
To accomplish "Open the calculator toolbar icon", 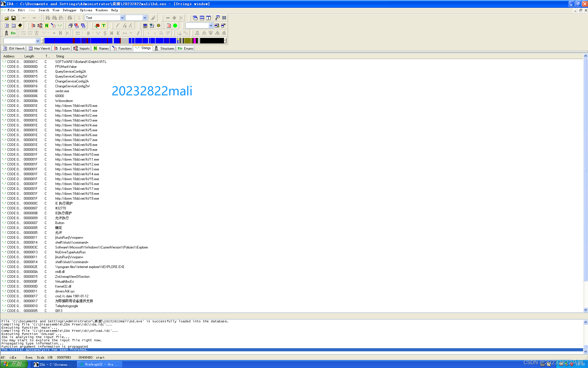I will pyautogui.click(x=145, y=26).
